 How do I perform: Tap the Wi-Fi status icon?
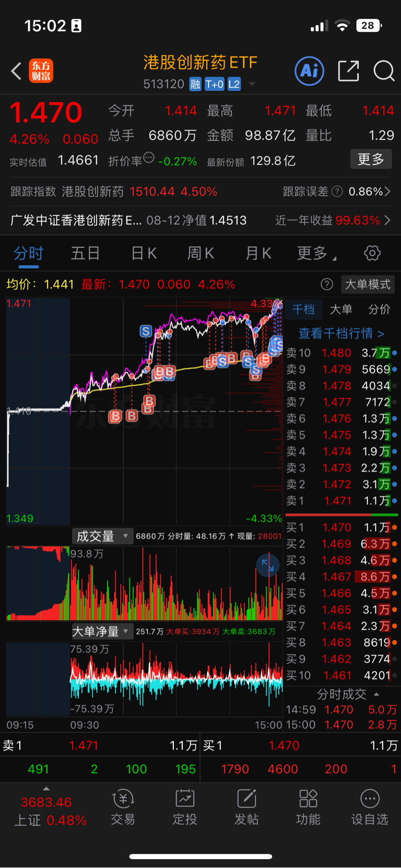point(342,26)
